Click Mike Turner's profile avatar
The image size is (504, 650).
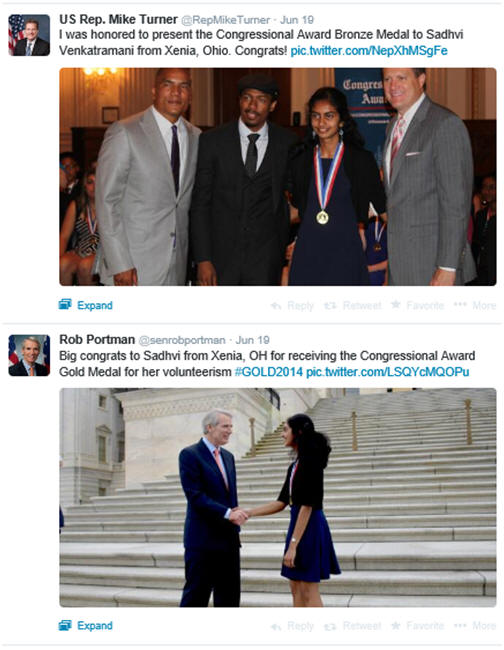tap(29, 35)
